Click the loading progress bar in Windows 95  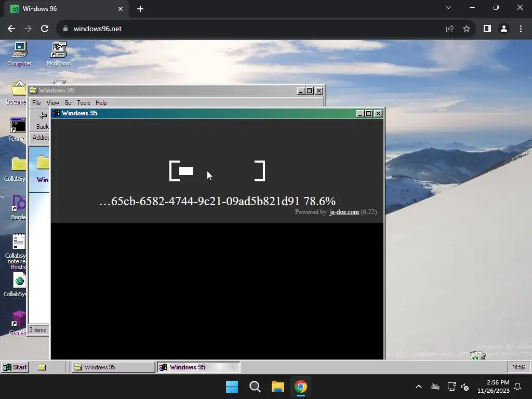coord(217,171)
